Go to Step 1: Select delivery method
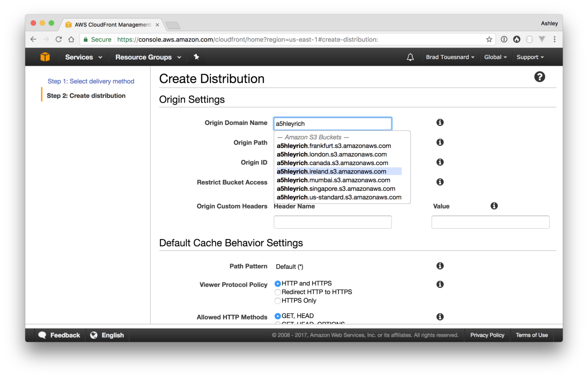Viewport: 588px width, 378px height. point(91,81)
